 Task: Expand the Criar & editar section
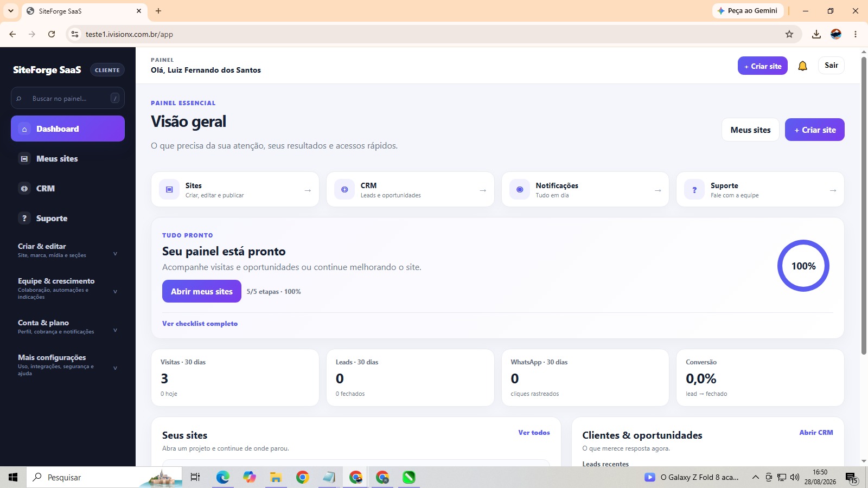coord(68,250)
